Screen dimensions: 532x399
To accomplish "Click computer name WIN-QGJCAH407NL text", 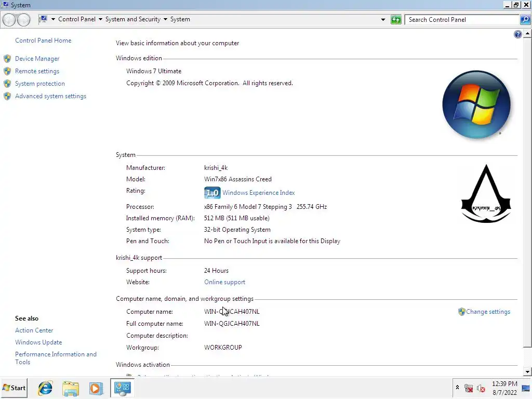I will click(x=232, y=312).
